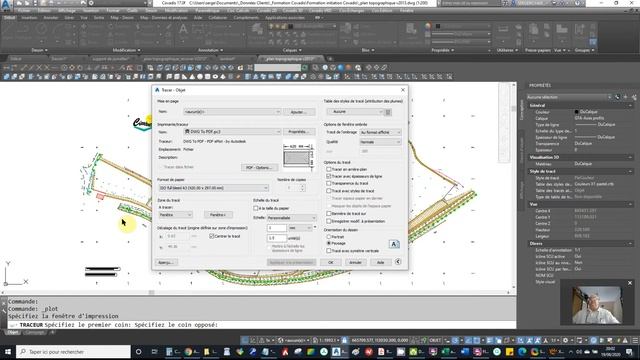Open plot style table dropdown showing Aucune
640x360 pixels.
tap(354, 112)
